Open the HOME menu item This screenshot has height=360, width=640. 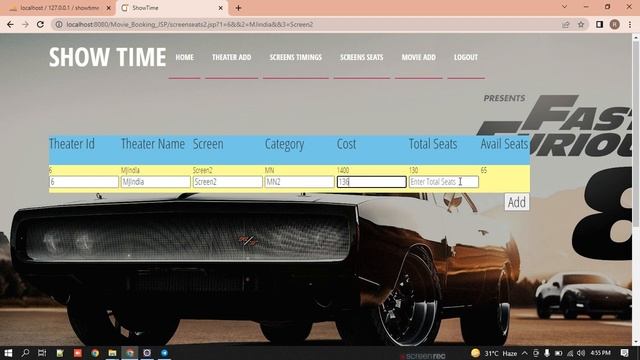(184, 57)
